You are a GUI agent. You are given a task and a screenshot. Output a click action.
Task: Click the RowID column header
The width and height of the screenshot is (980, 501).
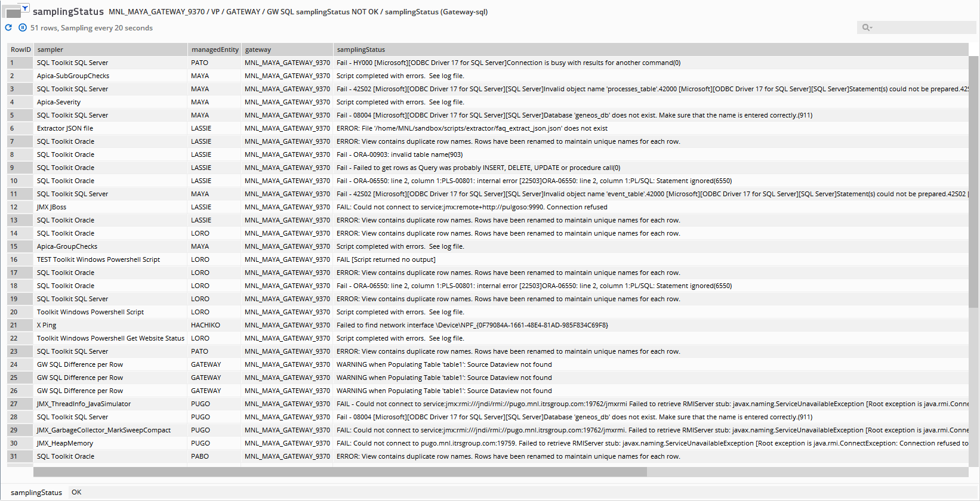coord(20,50)
